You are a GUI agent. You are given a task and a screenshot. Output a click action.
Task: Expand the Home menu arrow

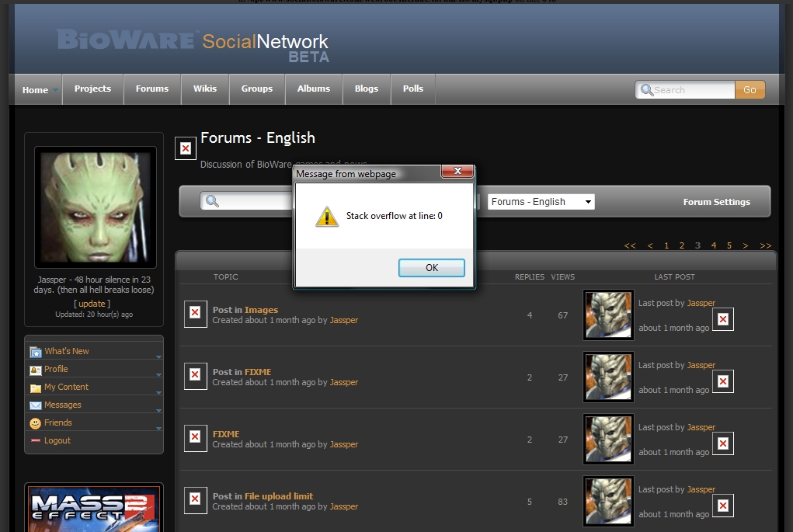55,91
